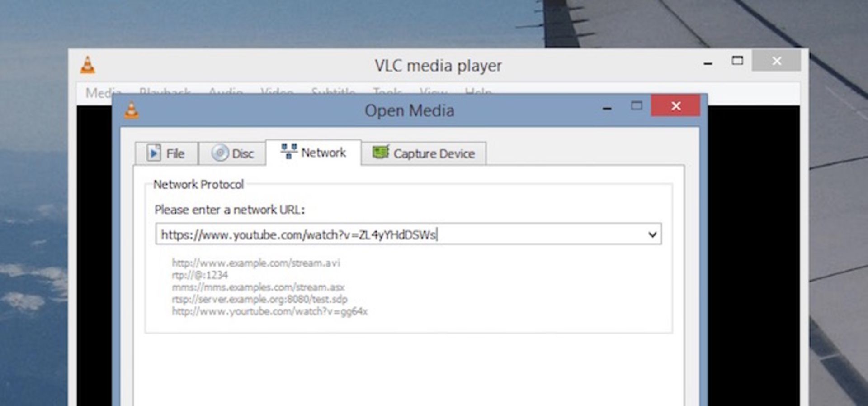Click example text 'rtp://@:1234'

200,275
